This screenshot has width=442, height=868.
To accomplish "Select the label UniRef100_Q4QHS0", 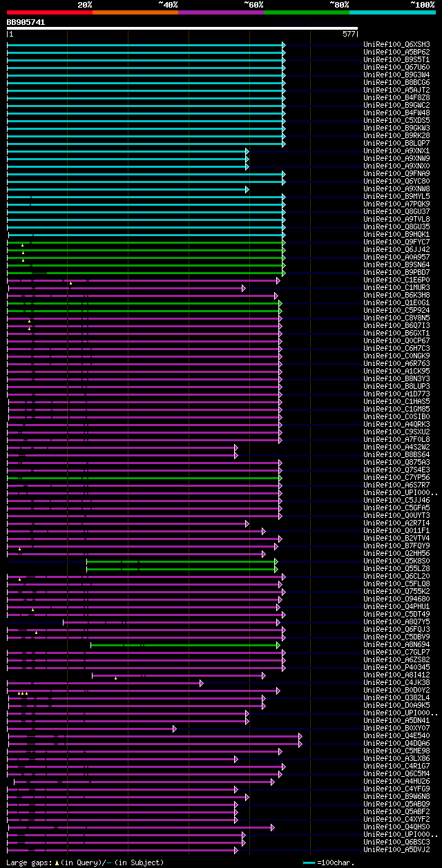I will pyautogui.click(x=396, y=827).
